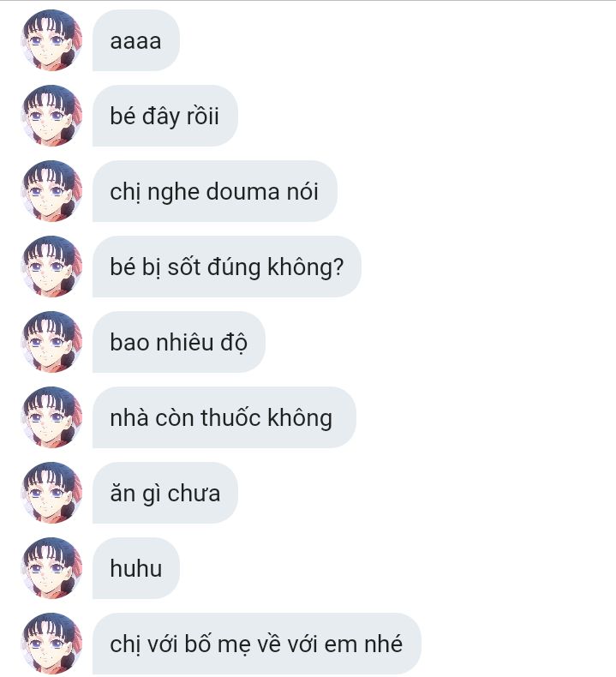Click the avatar next to "bao nhiêu độ"

pyautogui.click(x=51, y=342)
